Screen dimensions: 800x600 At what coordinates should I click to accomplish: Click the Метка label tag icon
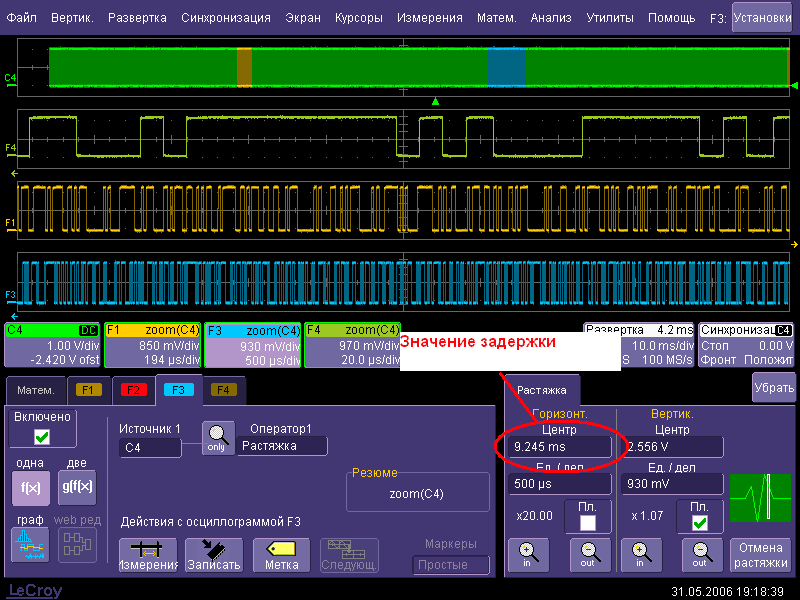click(x=281, y=554)
